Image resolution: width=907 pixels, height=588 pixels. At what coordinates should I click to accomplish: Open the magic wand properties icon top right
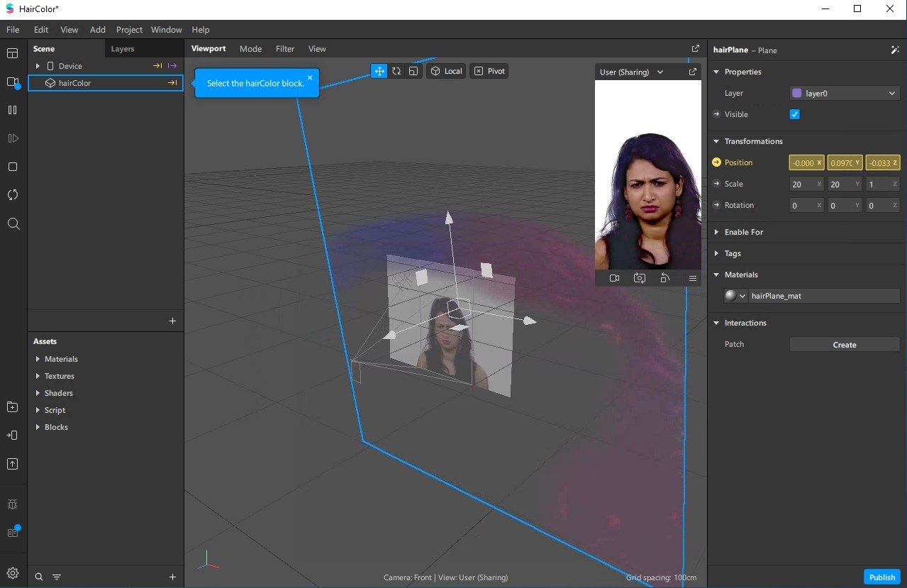895,50
